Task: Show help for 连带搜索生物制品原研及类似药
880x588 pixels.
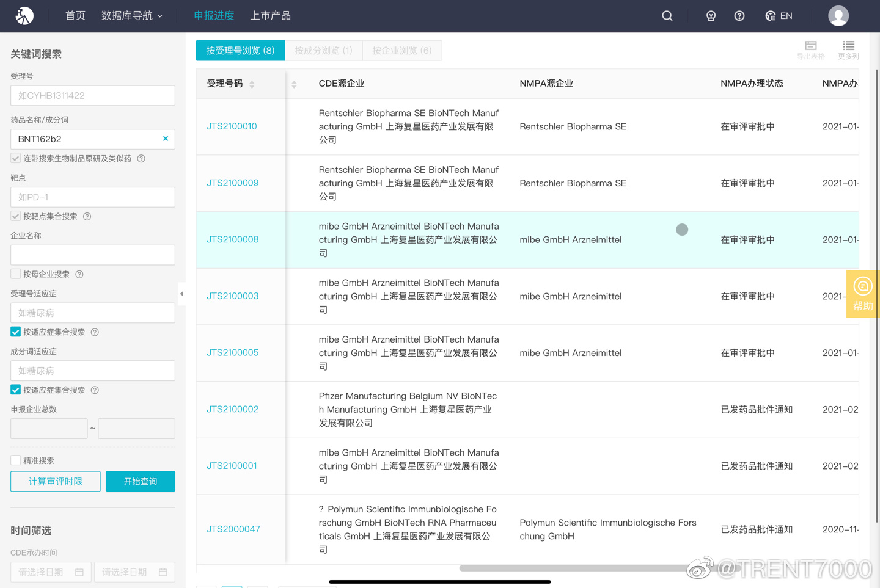Action: click(141, 159)
